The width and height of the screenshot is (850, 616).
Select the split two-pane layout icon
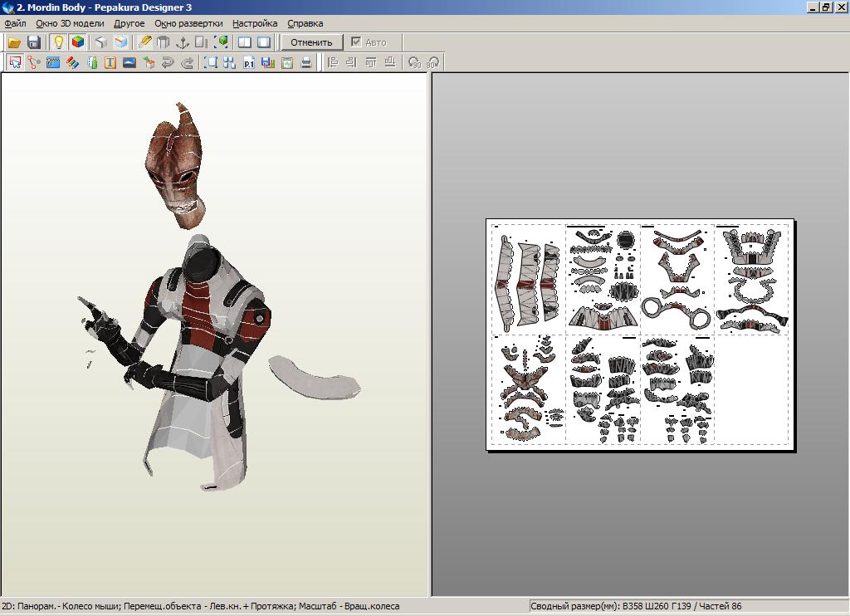[245, 42]
